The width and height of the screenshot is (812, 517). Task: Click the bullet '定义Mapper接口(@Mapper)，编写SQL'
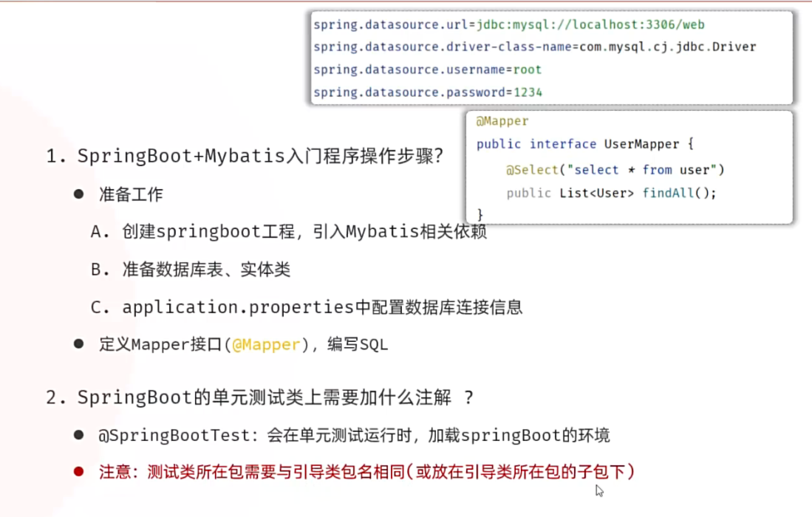click(243, 345)
